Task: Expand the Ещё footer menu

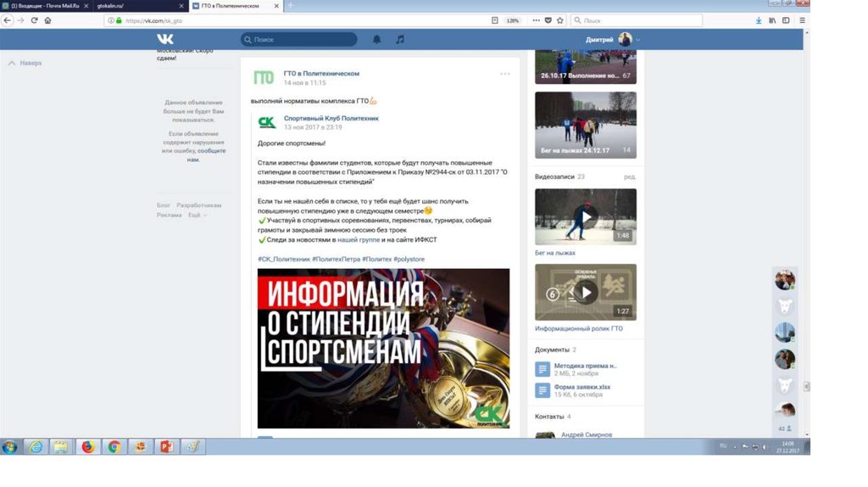Action: 197,216
